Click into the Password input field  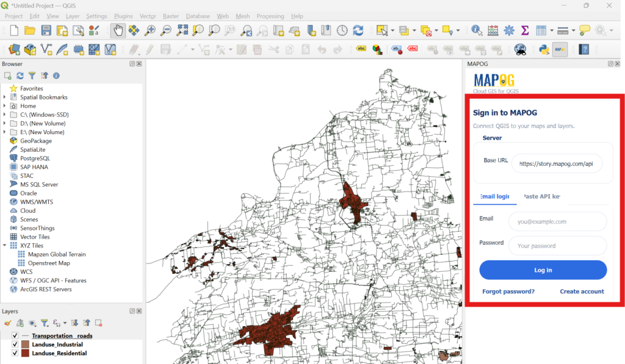pos(558,246)
